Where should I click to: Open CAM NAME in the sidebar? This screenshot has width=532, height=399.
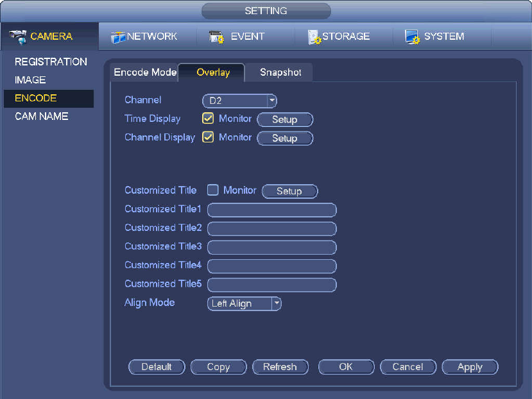point(42,116)
